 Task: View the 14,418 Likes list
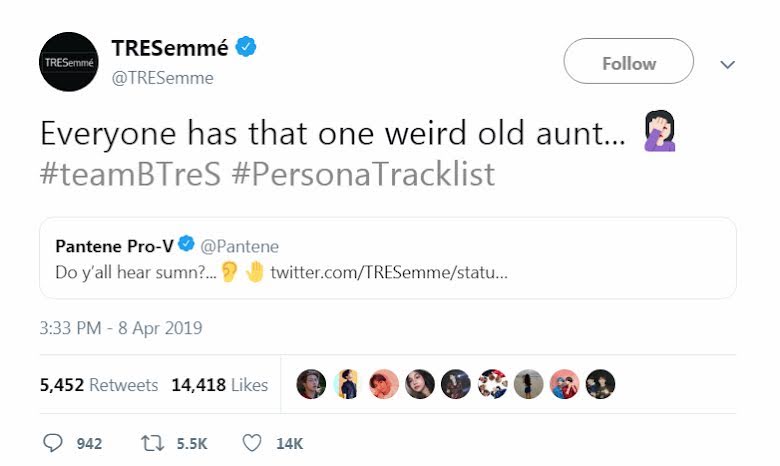[220, 385]
